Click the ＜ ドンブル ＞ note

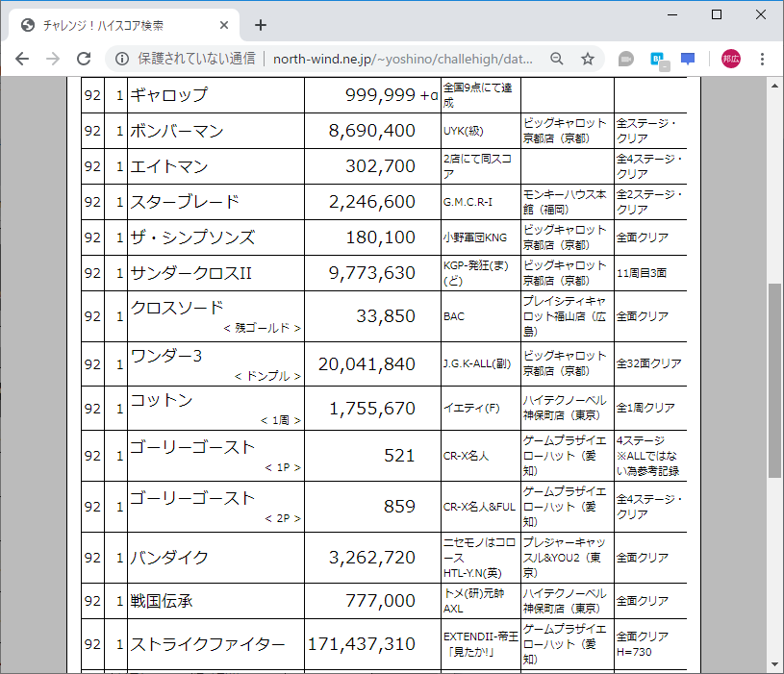click(x=267, y=376)
